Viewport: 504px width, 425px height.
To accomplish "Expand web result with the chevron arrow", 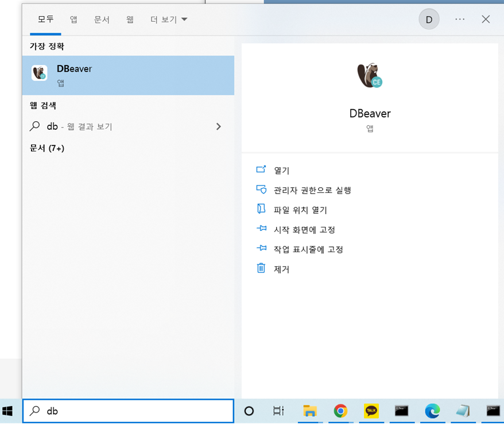I will point(219,126).
